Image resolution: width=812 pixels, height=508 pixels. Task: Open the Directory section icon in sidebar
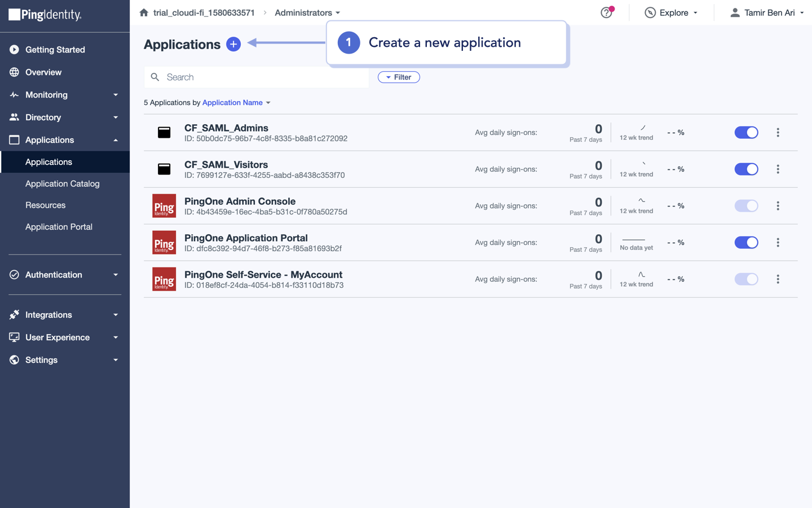14,117
